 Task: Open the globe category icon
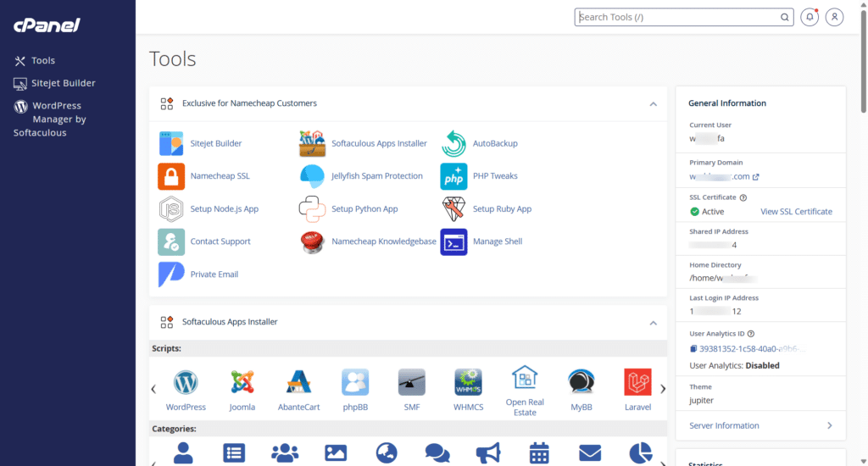387,453
